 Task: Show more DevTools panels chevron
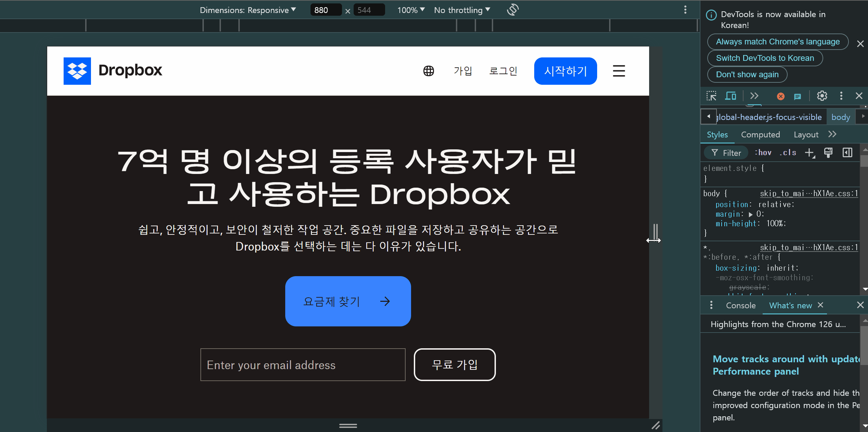pyautogui.click(x=754, y=96)
